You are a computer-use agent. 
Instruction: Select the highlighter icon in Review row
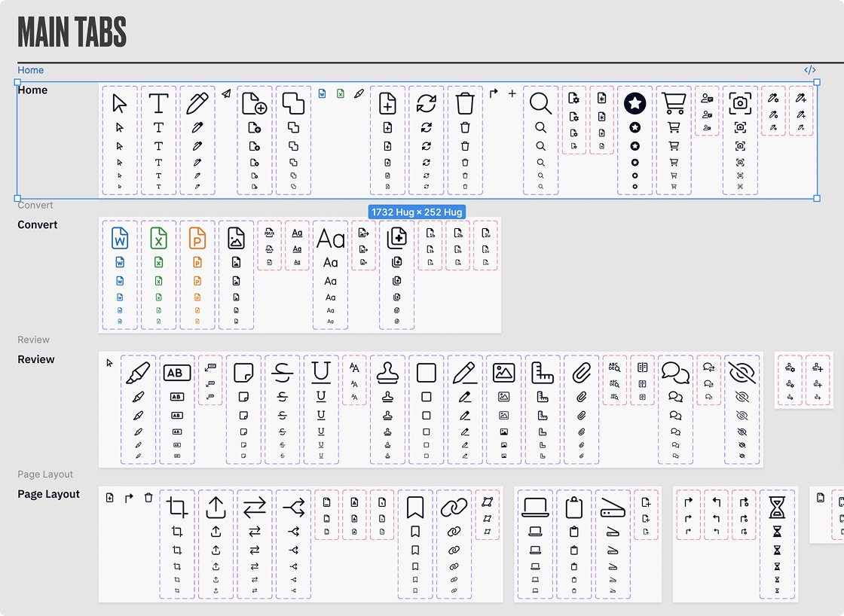click(x=138, y=372)
